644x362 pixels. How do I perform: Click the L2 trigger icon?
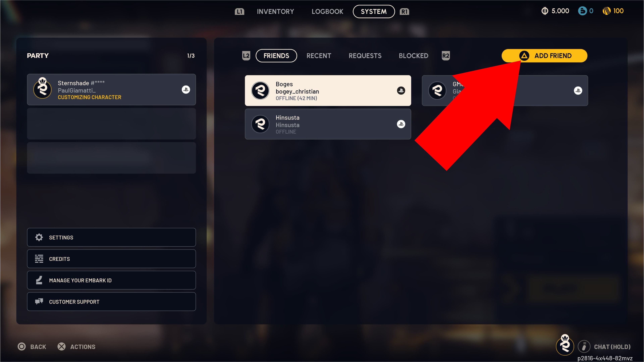click(246, 55)
